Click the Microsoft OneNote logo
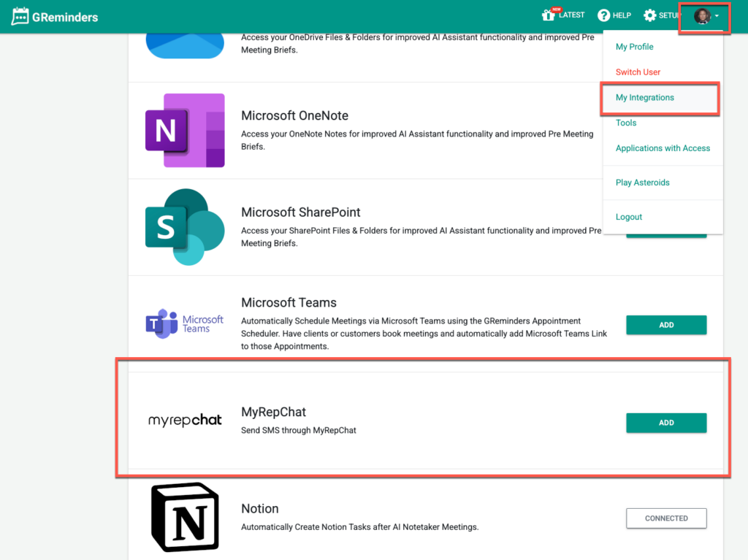Viewport: 748px width, 560px height. (184, 130)
